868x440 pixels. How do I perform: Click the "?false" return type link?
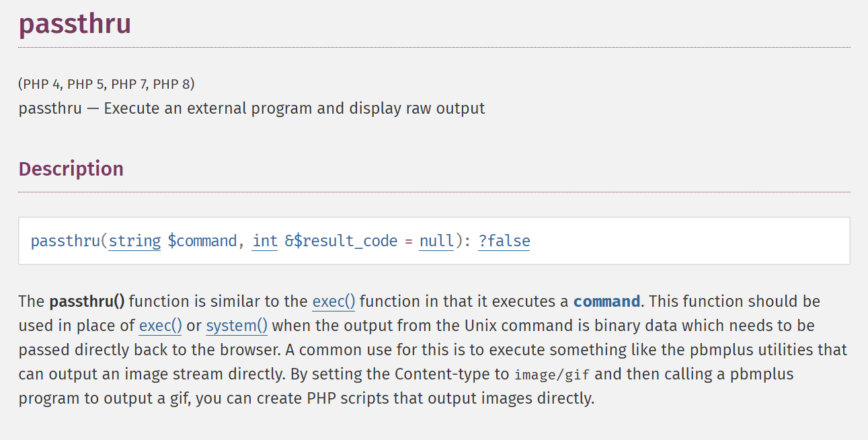504,241
